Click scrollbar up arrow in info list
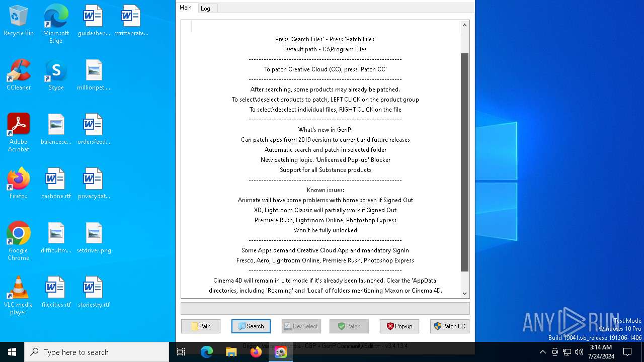The width and height of the screenshot is (644, 362). [465, 25]
